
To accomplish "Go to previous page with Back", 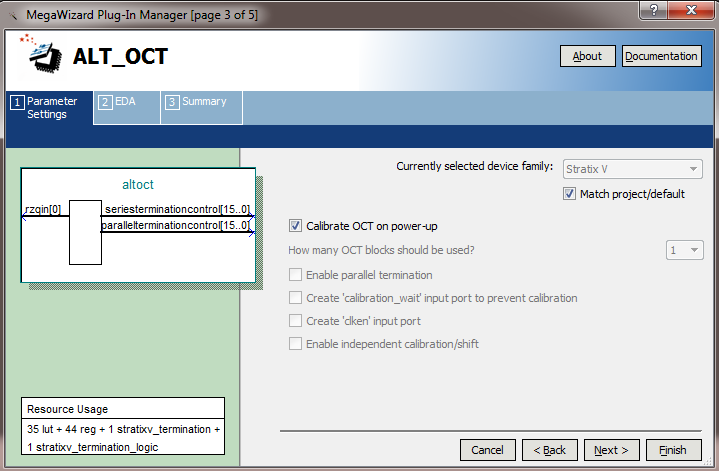I will (550, 450).
